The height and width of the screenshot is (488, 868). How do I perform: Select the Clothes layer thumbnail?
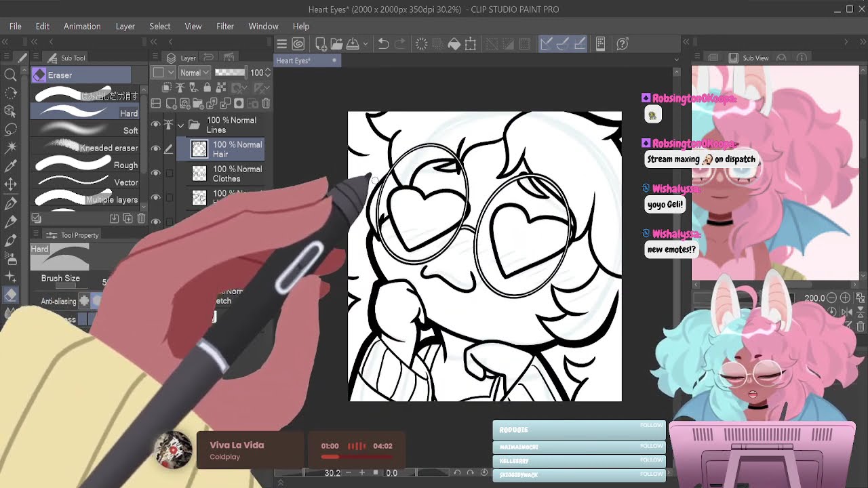[x=199, y=174]
